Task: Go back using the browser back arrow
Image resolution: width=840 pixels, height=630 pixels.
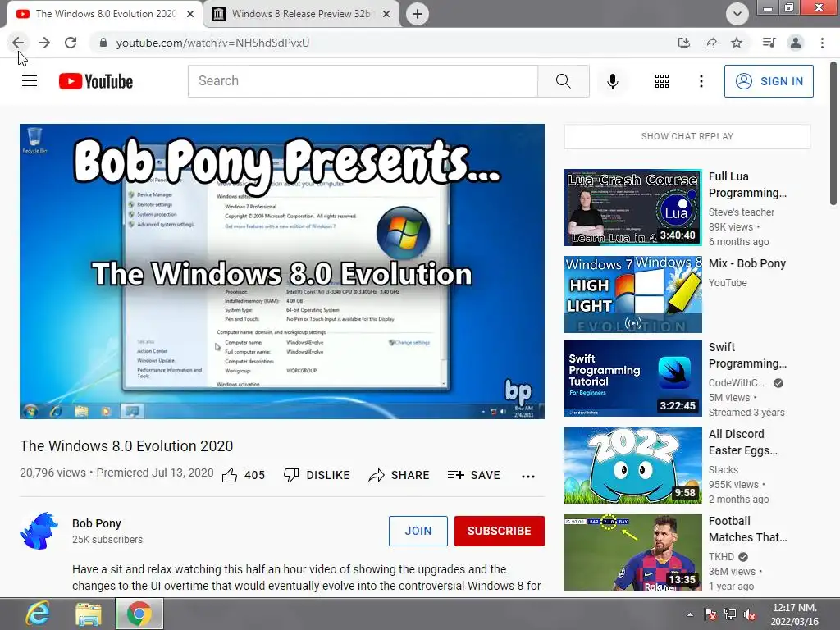Action: pos(18,43)
